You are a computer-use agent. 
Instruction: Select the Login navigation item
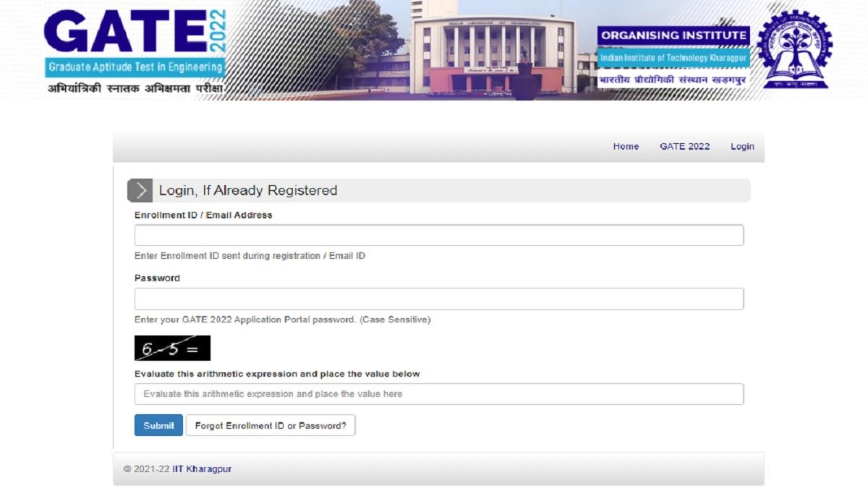coord(742,146)
